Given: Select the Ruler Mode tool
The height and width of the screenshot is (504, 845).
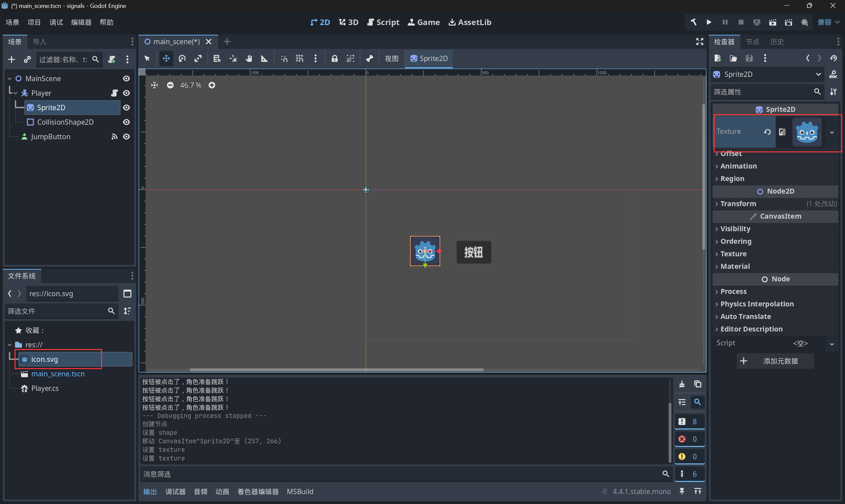Looking at the screenshot, I should pyautogui.click(x=264, y=59).
